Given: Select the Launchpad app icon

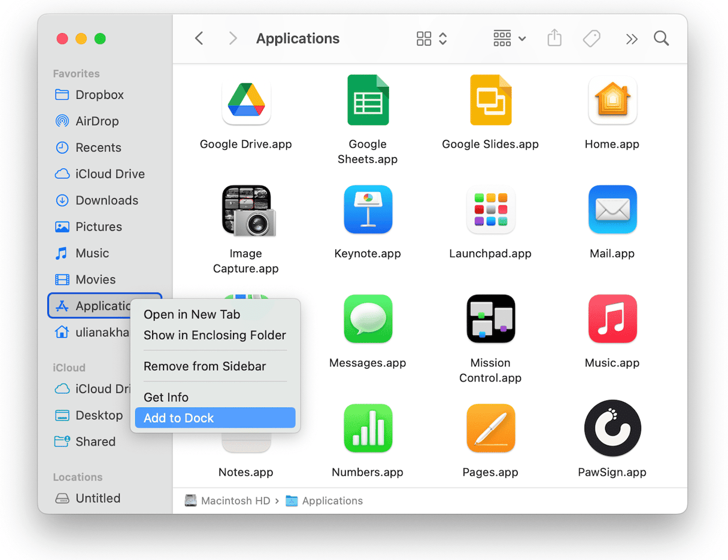Looking at the screenshot, I should pyautogui.click(x=490, y=209).
